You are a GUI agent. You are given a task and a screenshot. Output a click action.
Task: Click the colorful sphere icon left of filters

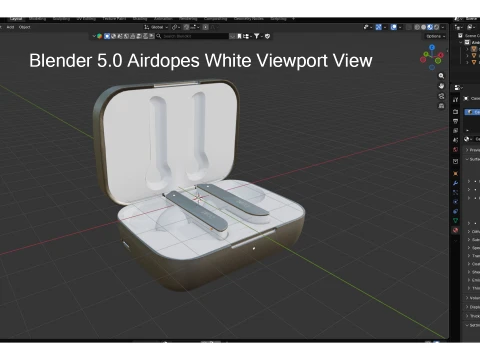tap(99, 36)
